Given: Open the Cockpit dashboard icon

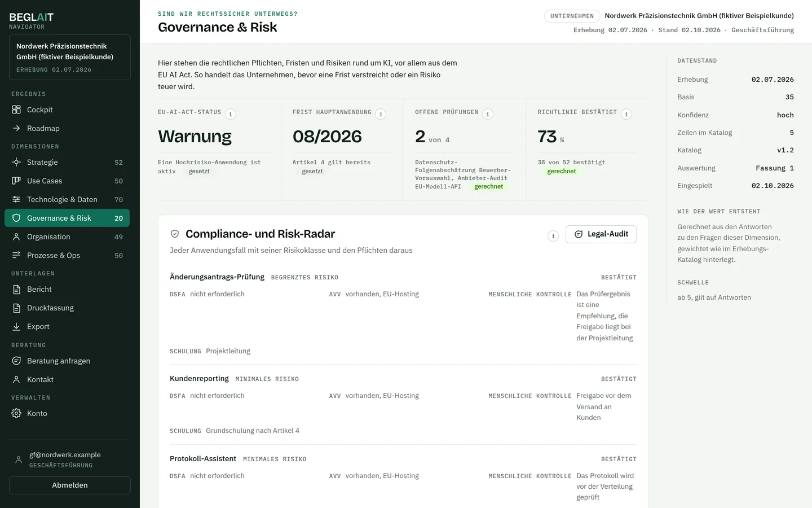Looking at the screenshot, I should [16, 110].
